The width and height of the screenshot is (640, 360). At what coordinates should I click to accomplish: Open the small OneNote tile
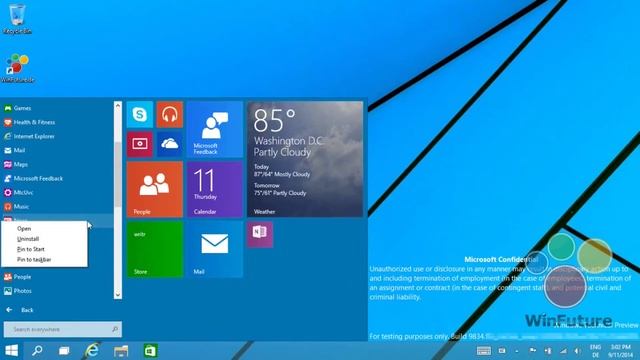[x=260, y=234]
